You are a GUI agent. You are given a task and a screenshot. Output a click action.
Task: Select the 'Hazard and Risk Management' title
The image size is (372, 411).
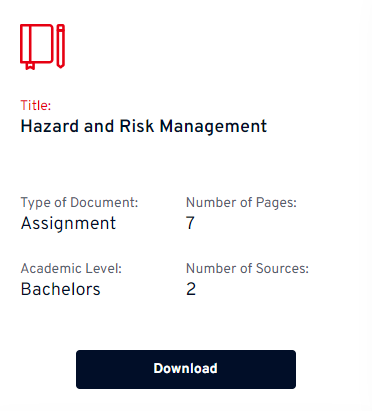144,126
